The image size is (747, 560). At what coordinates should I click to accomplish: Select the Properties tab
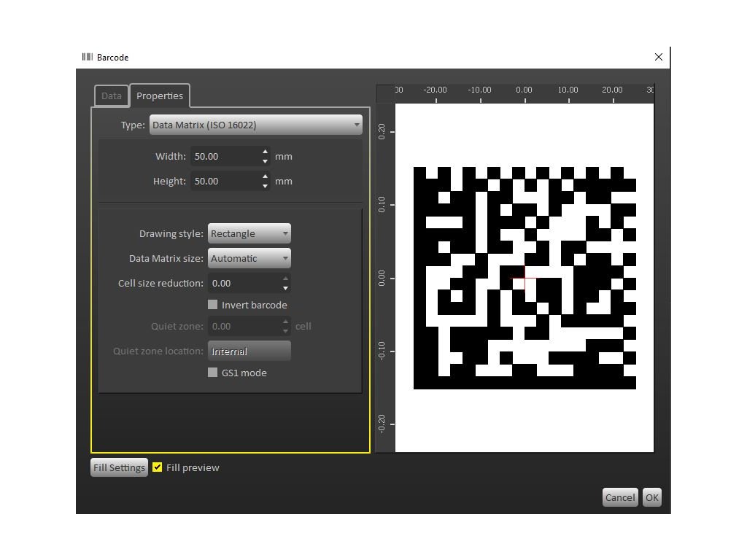coord(160,96)
